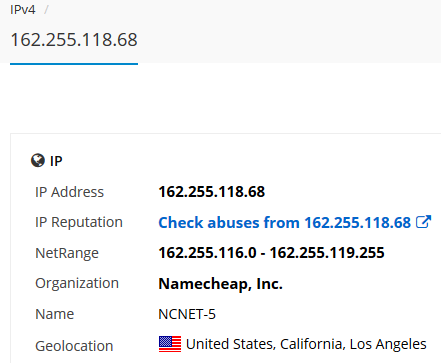Click the United States flag icon

pyautogui.click(x=170, y=344)
